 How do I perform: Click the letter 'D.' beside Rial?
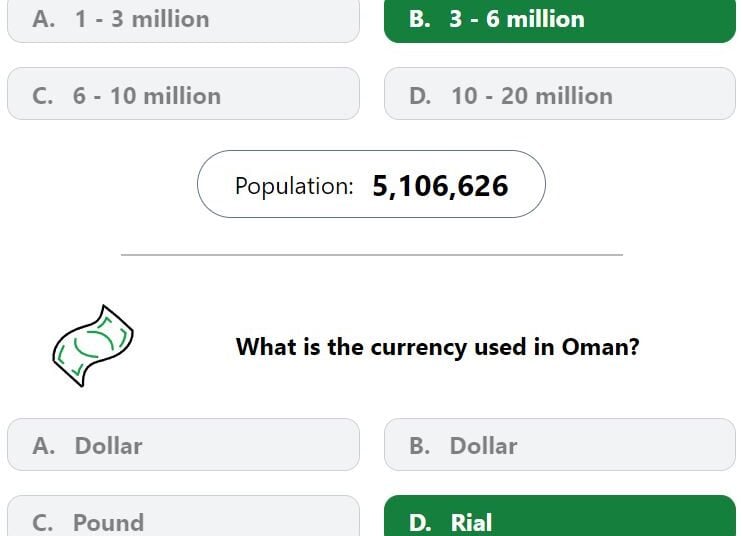coord(420,523)
